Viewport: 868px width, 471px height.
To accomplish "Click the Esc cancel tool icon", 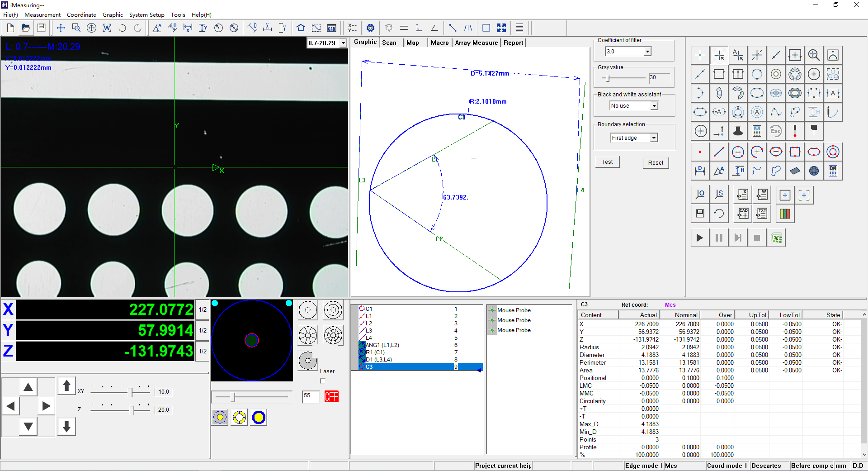I will tap(776, 131).
